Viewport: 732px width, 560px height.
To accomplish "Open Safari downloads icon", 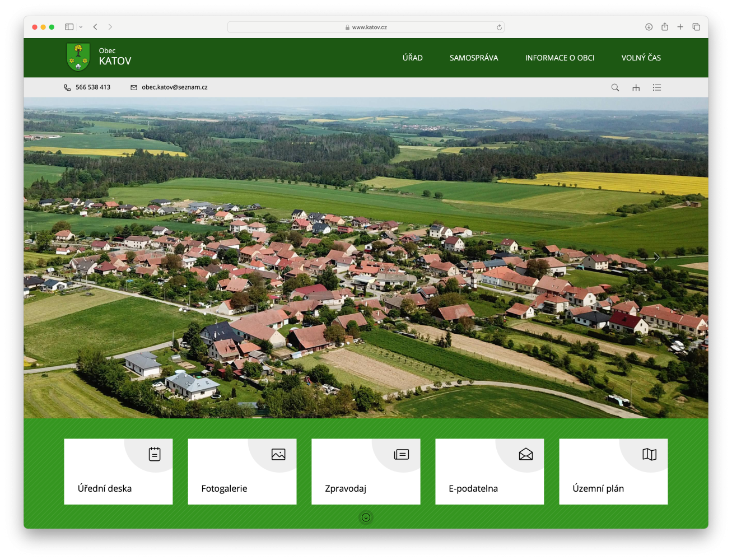I will [x=649, y=27].
